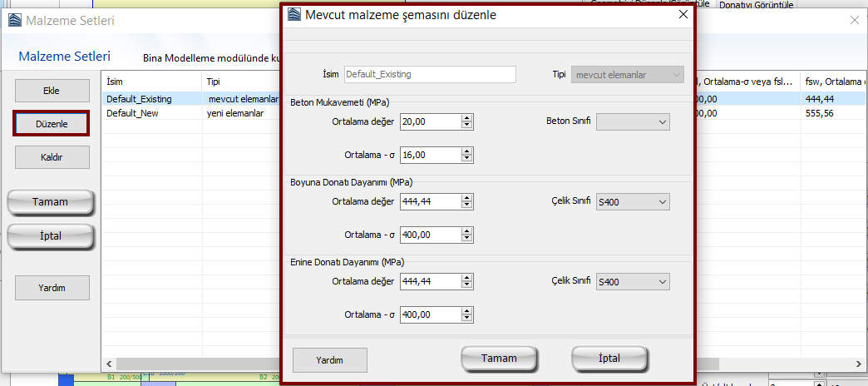This screenshot has height=386, width=868.
Task: Increase Boyuna Donatı Ortalama değer with up arrow
Action: point(467,198)
